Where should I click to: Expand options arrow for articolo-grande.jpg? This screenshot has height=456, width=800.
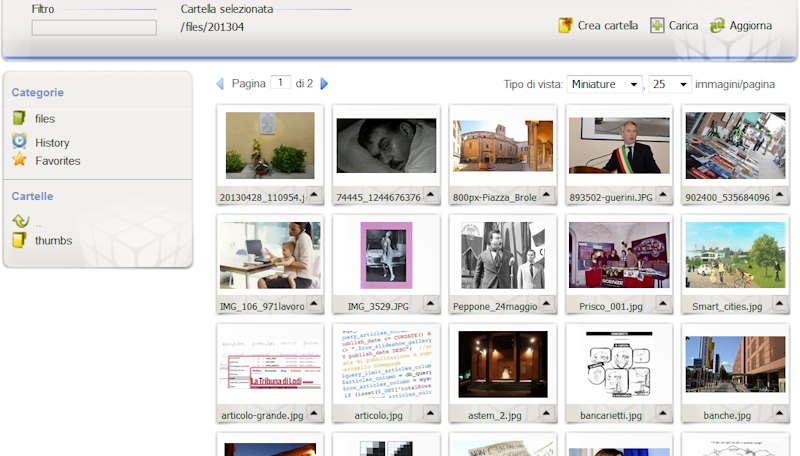click(314, 414)
